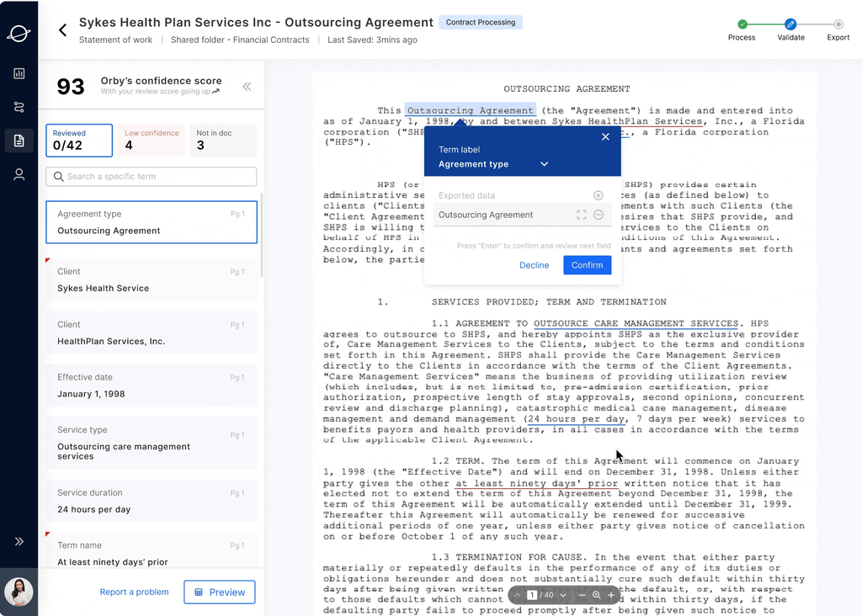
Task: Select Agreement type term card
Action: click(152, 222)
